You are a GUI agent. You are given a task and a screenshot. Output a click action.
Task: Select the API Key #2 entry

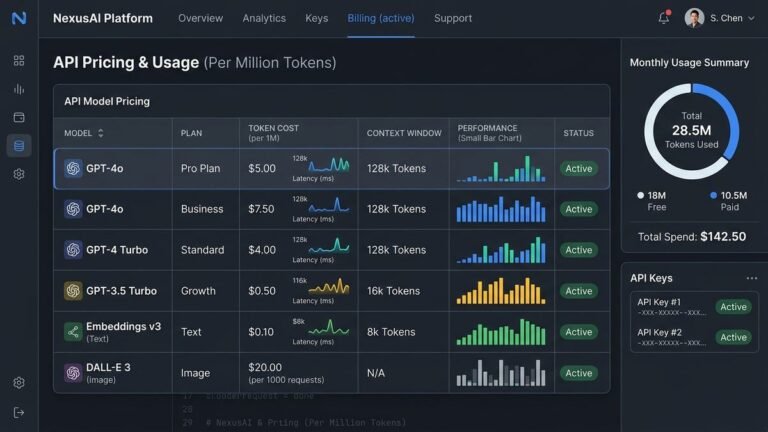pyautogui.click(x=694, y=337)
